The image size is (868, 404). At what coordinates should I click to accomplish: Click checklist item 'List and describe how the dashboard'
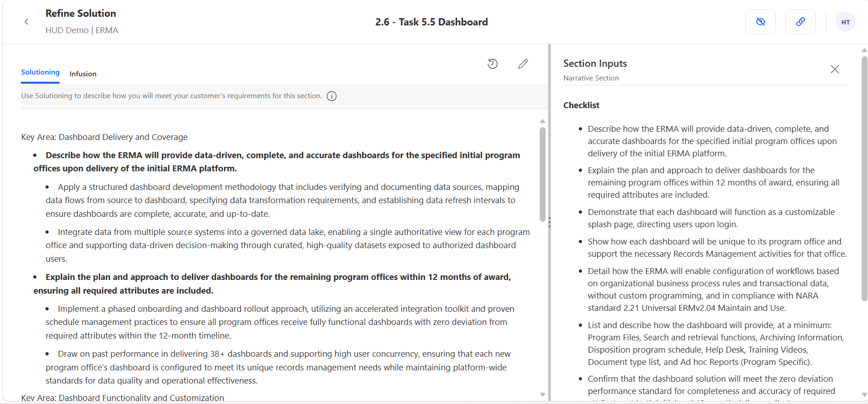716,344
